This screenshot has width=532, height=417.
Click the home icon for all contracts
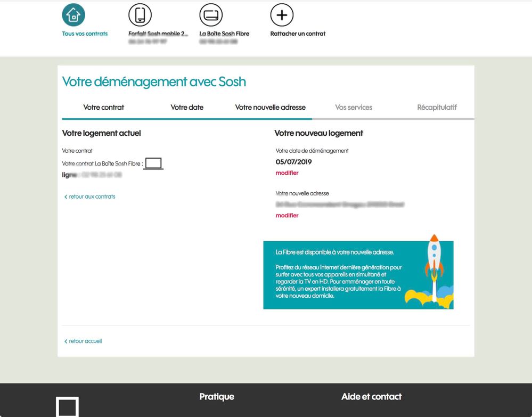point(73,15)
